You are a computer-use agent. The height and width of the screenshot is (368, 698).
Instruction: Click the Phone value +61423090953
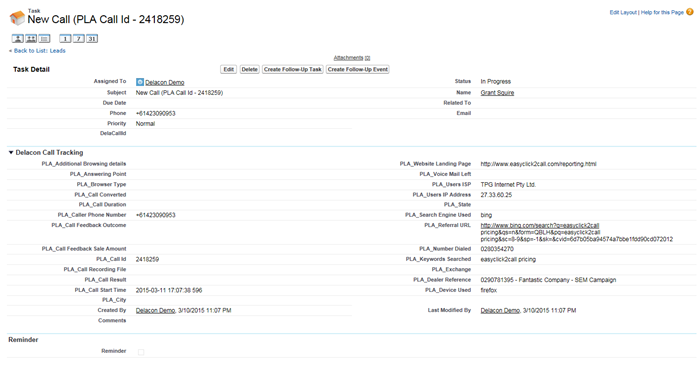(155, 113)
